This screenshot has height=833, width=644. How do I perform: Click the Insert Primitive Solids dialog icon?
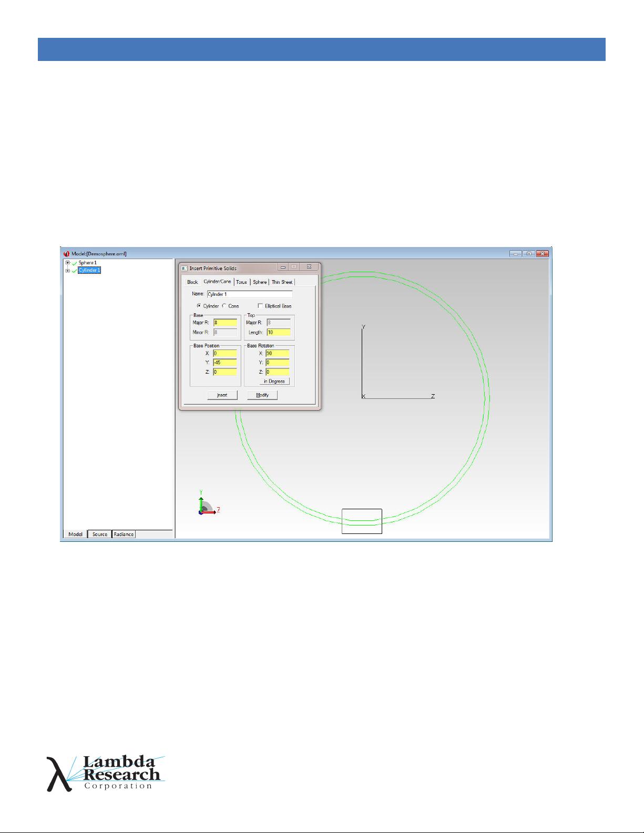tap(184, 268)
